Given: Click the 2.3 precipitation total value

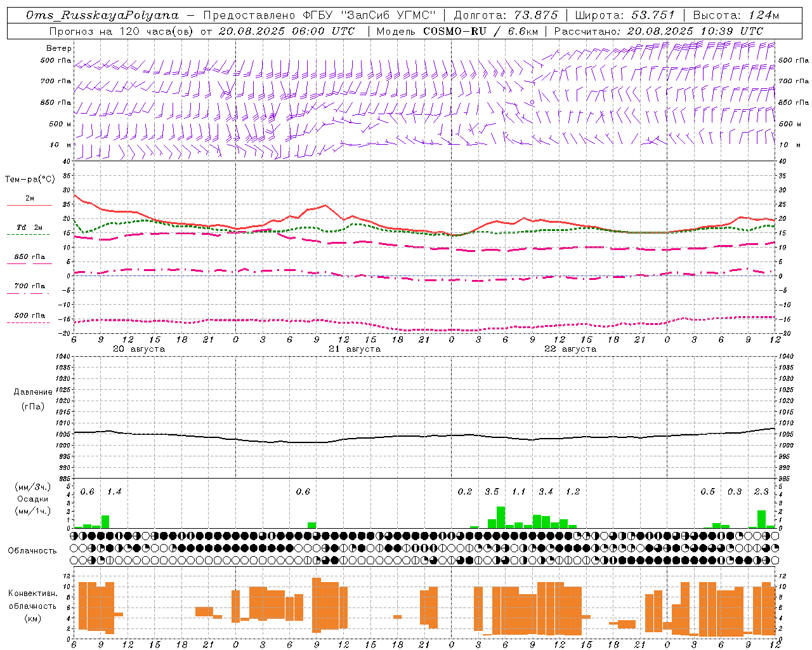Looking at the screenshot, I should [761, 491].
